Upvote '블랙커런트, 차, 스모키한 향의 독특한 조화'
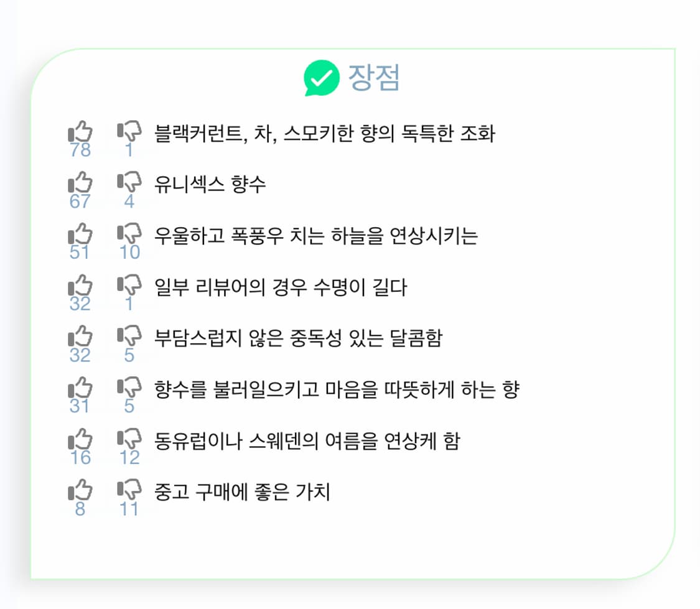Screen dimensions: 700x609 pyautogui.click(x=80, y=132)
